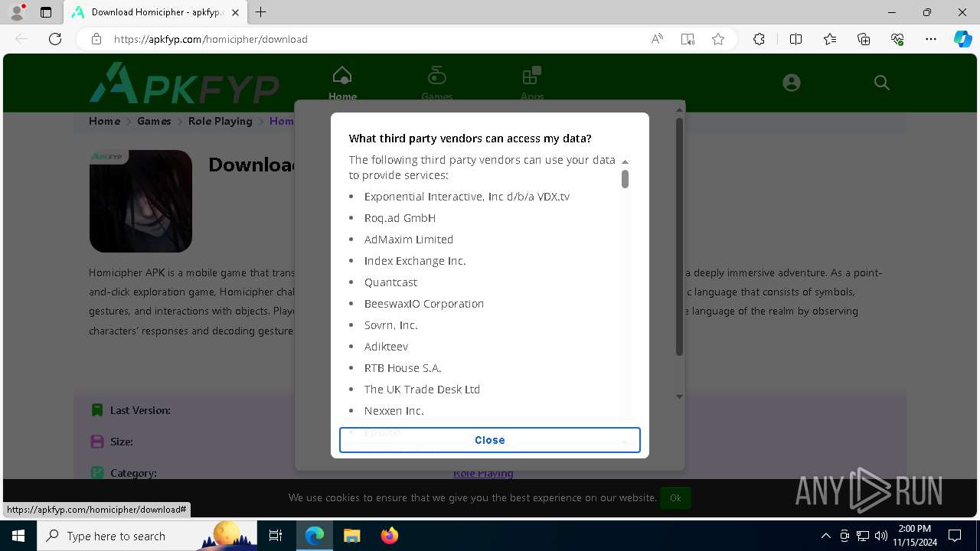
Task: Click the Edge profile icon
Action: point(17,12)
